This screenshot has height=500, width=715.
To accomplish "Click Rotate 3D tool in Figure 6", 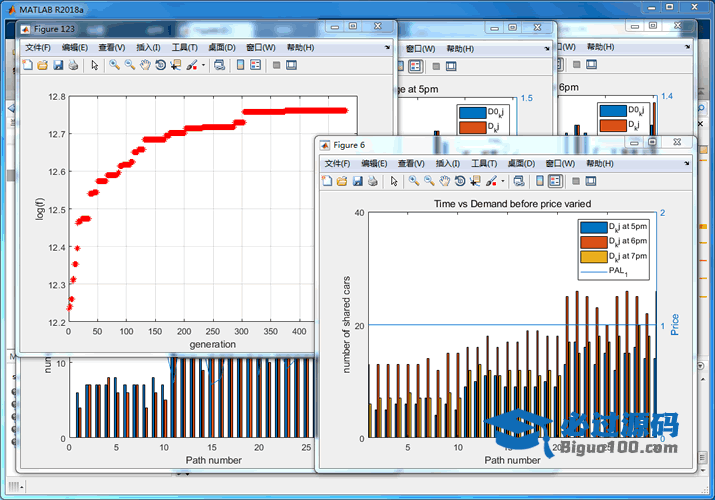I will 459,181.
